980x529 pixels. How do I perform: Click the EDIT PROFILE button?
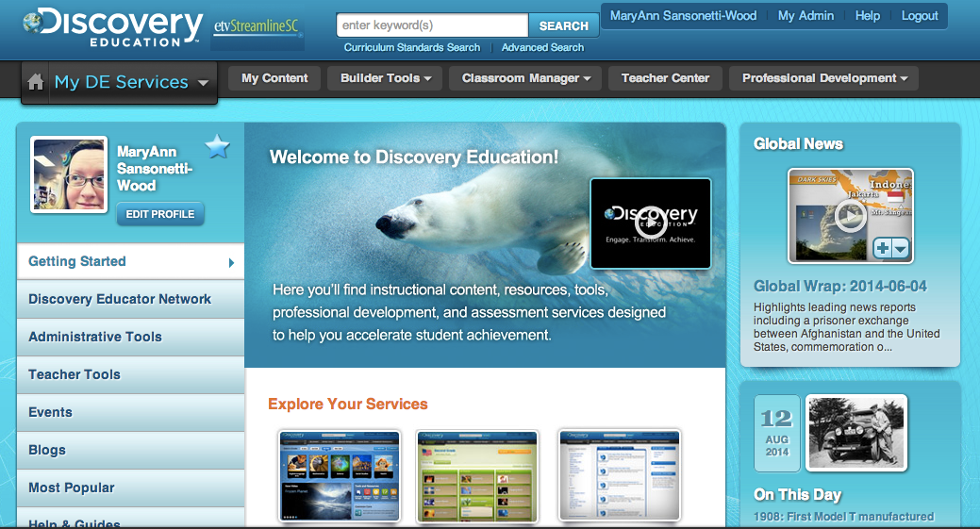pyautogui.click(x=160, y=214)
